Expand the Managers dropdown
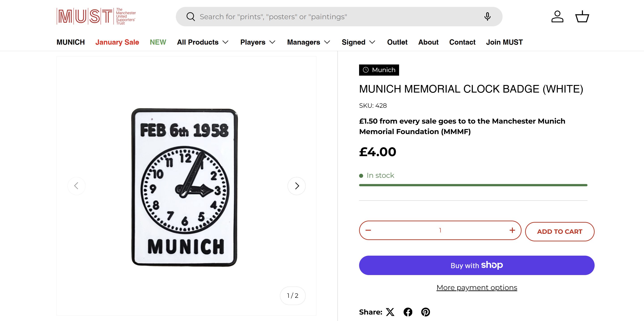 coord(309,42)
